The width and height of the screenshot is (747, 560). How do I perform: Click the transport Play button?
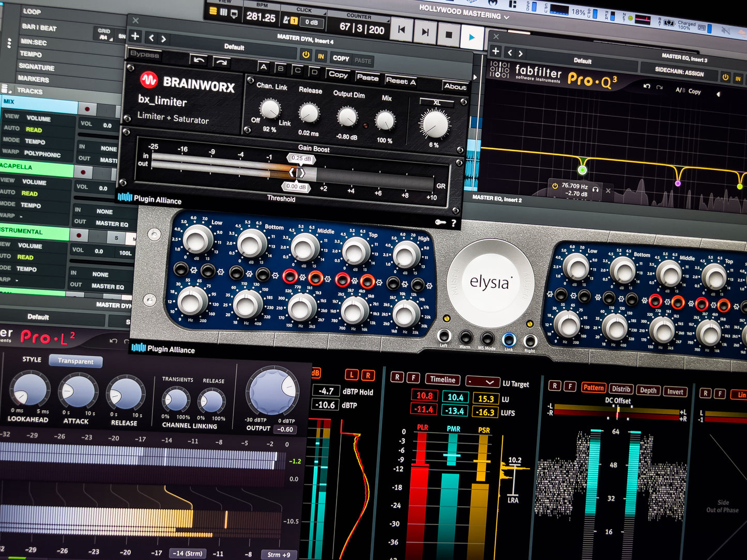pos(472,37)
